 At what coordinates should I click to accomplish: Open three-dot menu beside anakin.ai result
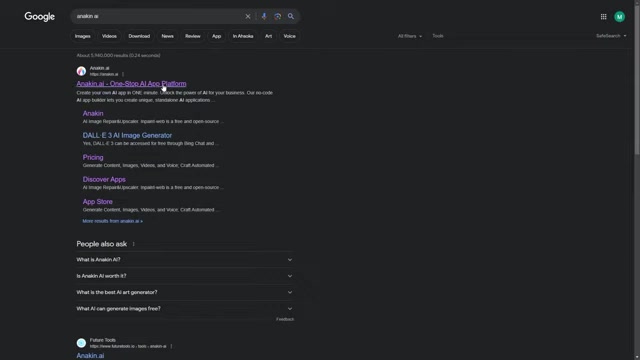coord(123,74)
